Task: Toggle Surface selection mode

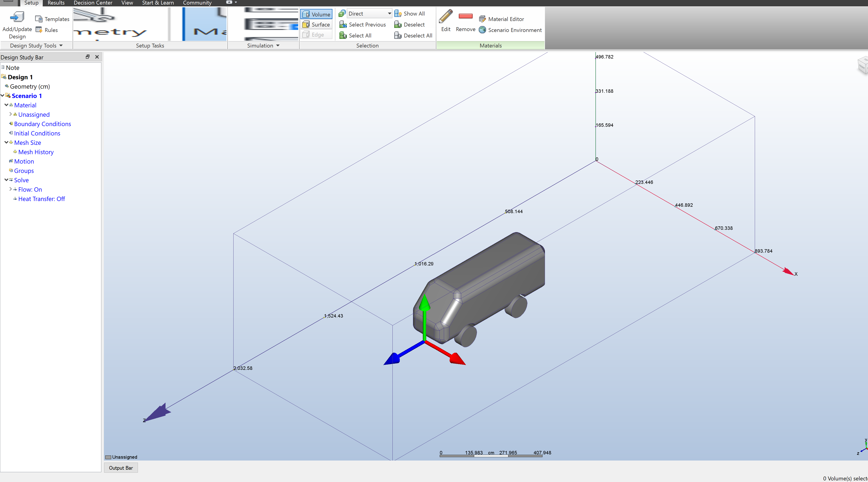Action: coord(306,24)
